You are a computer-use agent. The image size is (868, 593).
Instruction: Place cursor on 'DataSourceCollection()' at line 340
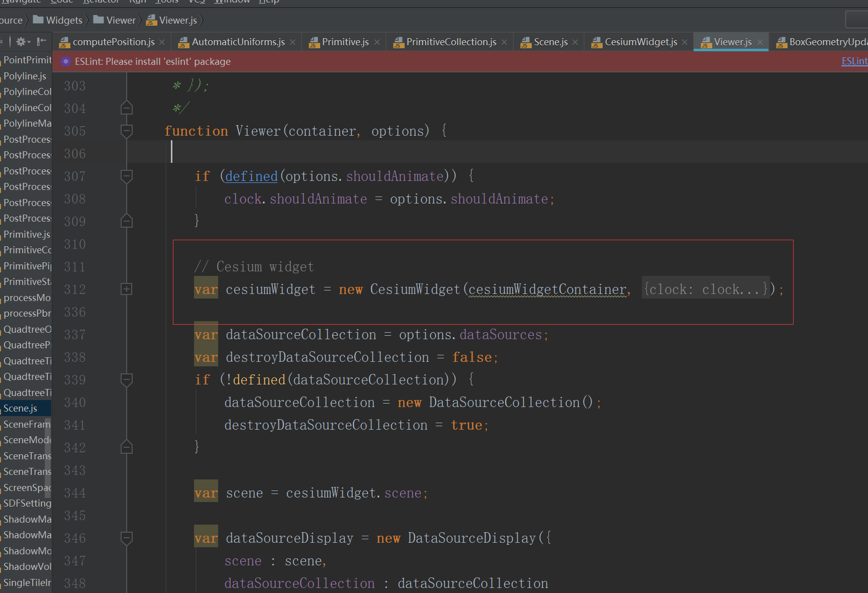[x=511, y=403]
